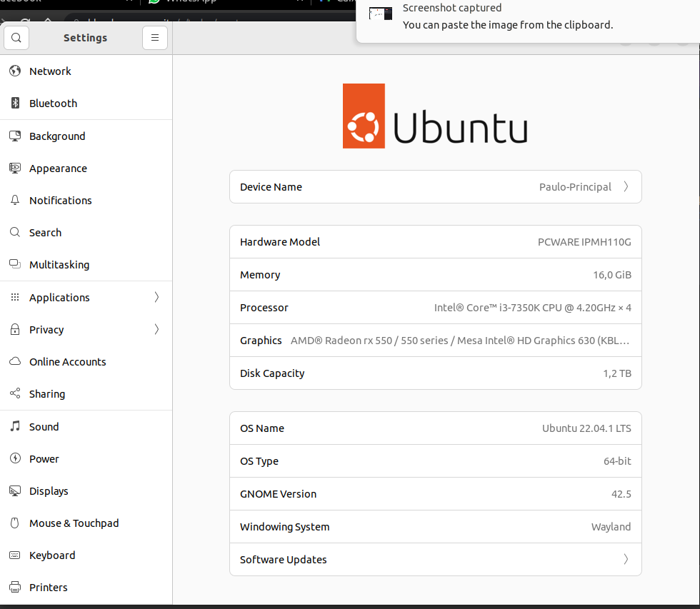Screen dimensions: 700x609
Task: Click the Multitasking icon
Action: tap(15, 265)
